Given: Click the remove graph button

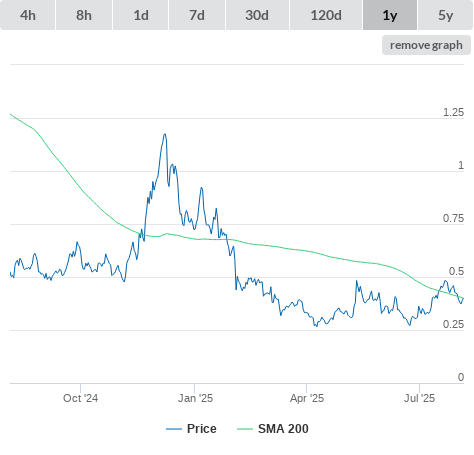Looking at the screenshot, I should [426, 45].
